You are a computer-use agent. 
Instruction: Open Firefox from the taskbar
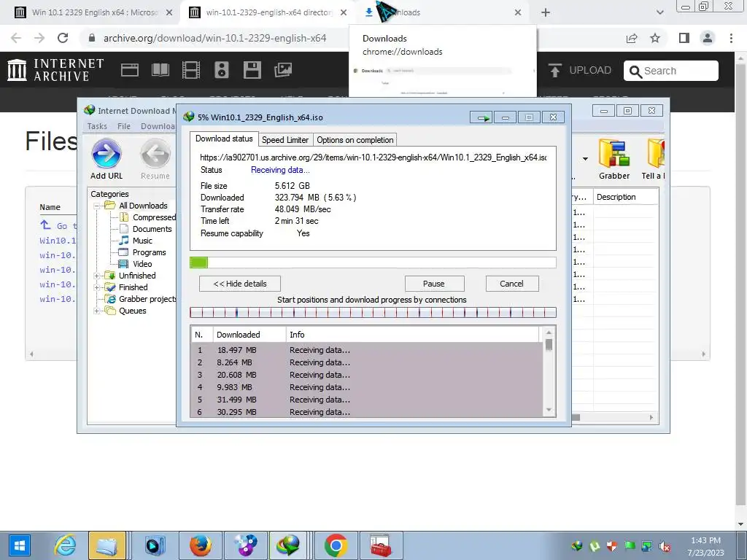201,545
